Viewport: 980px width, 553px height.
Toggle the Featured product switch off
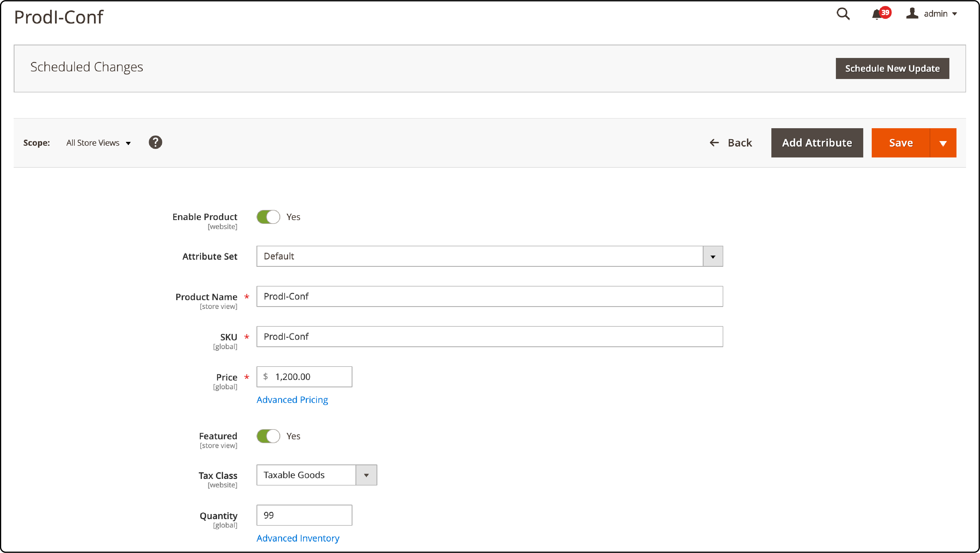coord(269,436)
